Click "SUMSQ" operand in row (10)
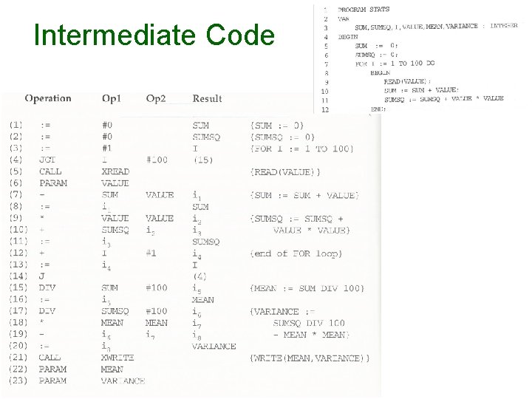The image size is (532, 399). click(115, 230)
